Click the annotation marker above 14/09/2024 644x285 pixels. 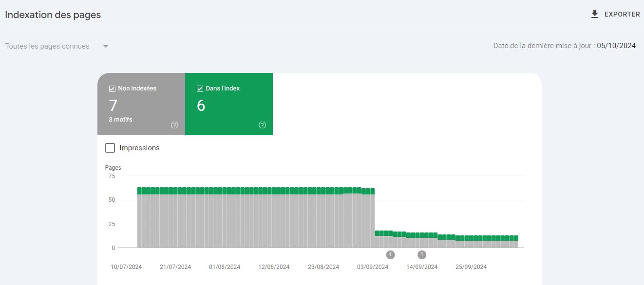(422, 255)
